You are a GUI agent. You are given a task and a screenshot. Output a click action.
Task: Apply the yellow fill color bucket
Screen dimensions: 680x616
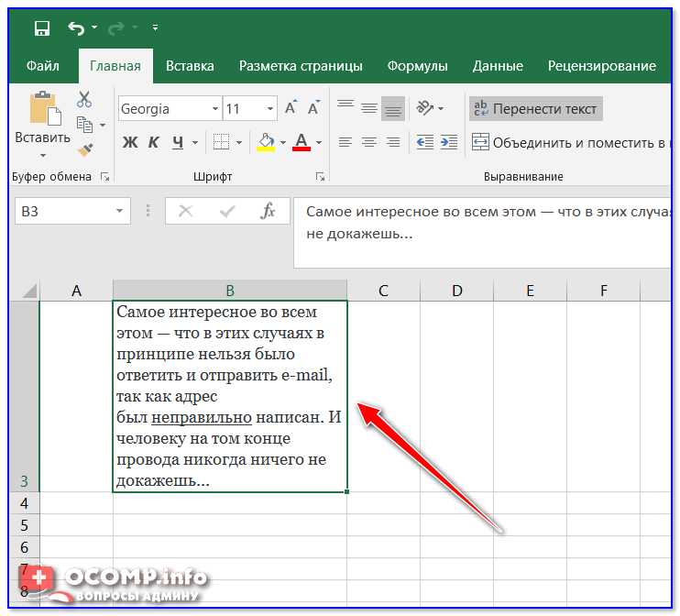266,142
